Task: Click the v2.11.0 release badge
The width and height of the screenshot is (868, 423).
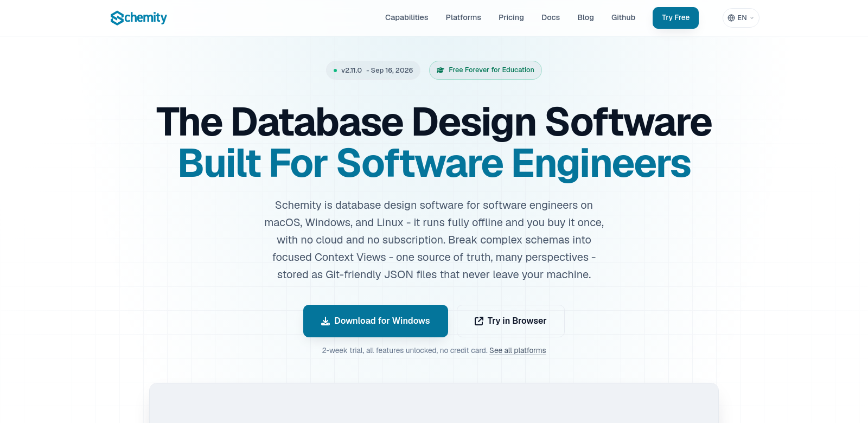Action: point(373,70)
